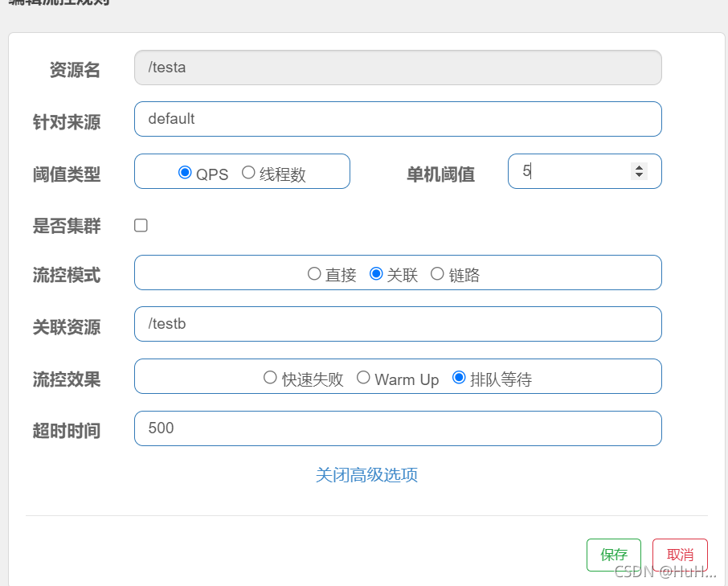Click the 关联资源 label
The height and width of the screenshot is (586, 728).
click(x=67, y=327)
